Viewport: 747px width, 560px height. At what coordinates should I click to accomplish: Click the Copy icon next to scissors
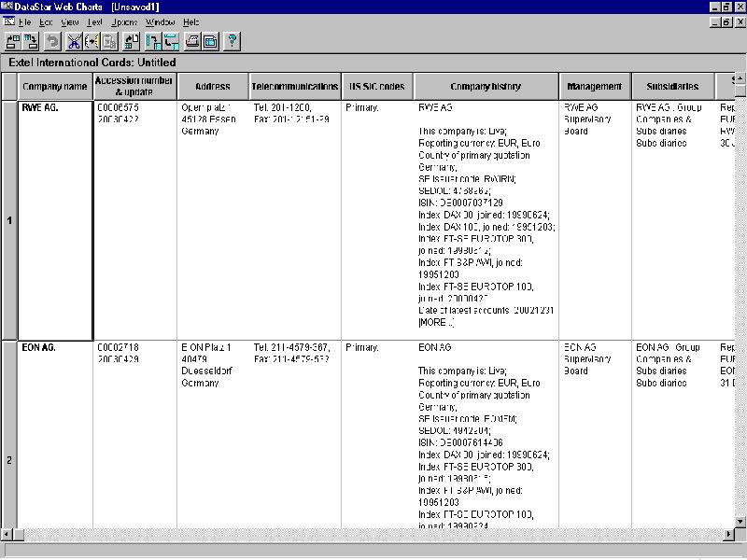tap(92, 41)
